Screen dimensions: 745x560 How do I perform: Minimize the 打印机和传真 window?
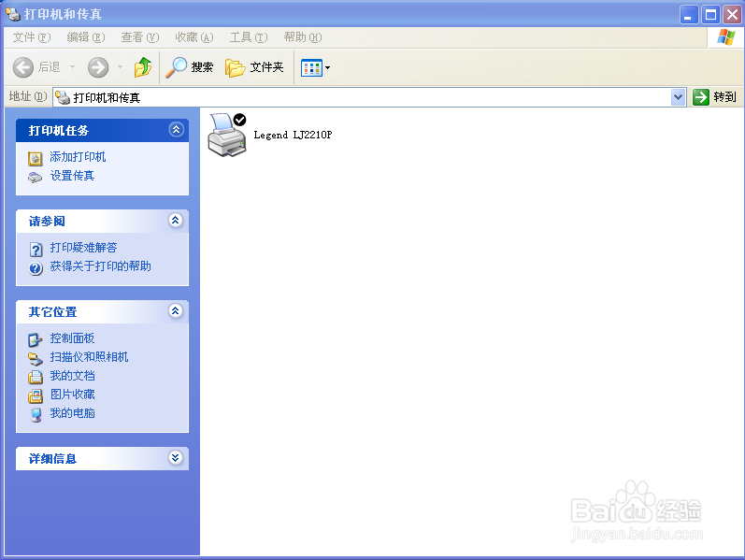(689, 15)
